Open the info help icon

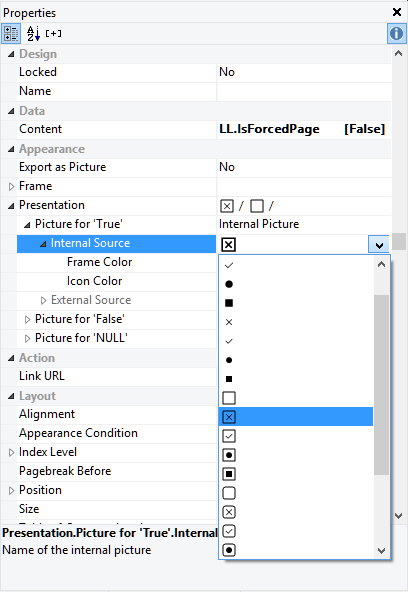point(396,34)
